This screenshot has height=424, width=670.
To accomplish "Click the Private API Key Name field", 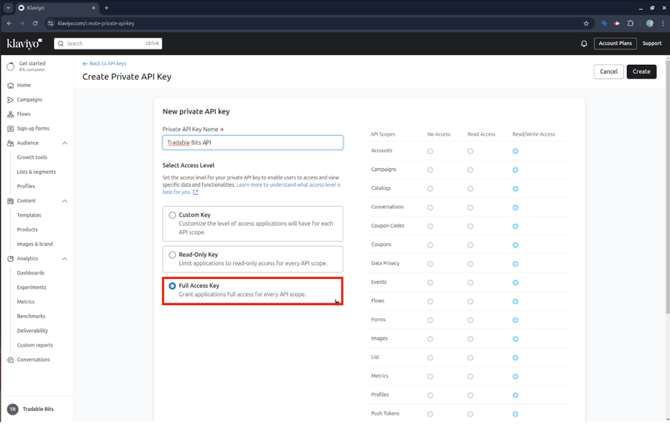I will [x=252, y=143].
